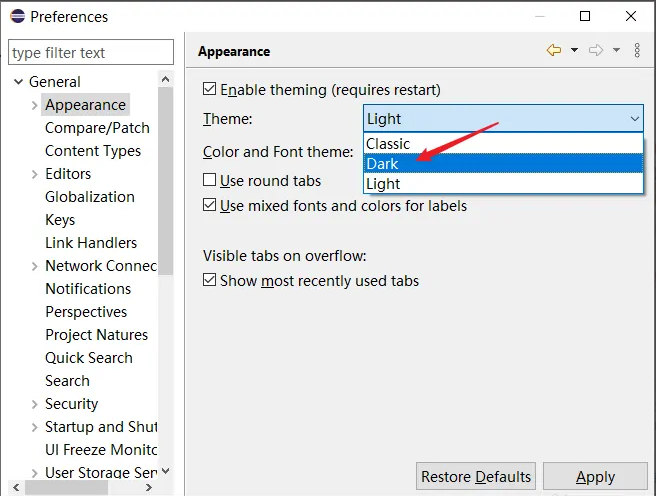
Task: Enable the Use round tabs checkbox
Action: pos(210,180)
